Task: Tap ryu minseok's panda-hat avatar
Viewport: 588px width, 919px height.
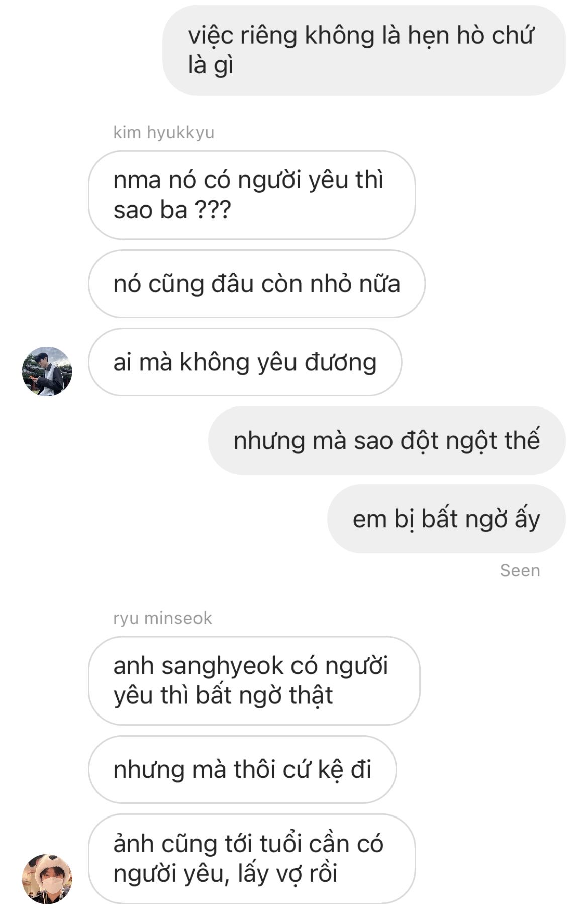Action: [47, 879]
